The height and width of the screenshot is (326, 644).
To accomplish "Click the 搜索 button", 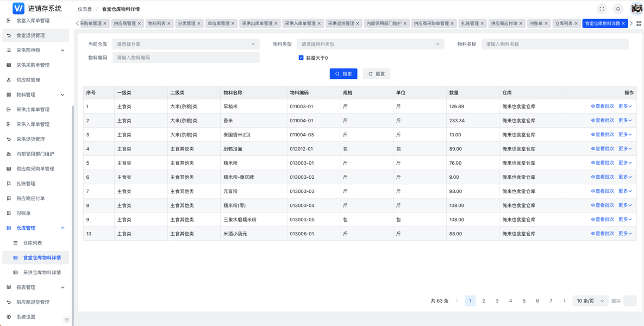I will 343,74.
